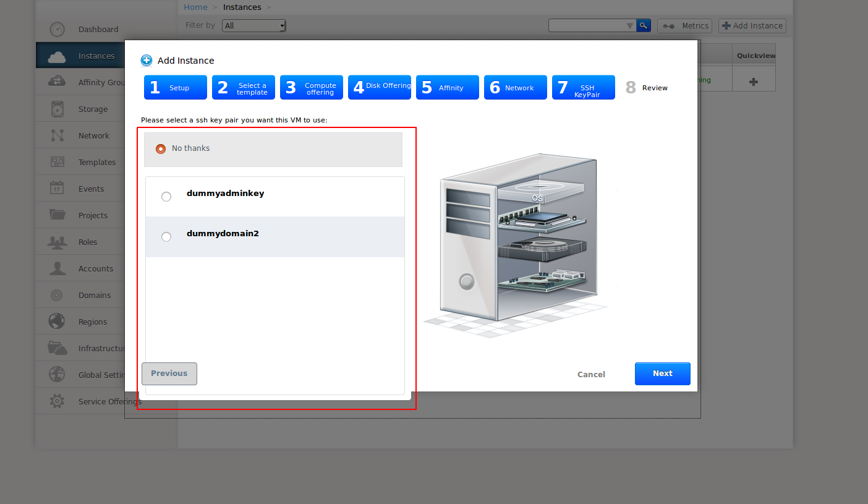
Task: Expand the search box dropdown arrow
Action: [x=630, y=25]
